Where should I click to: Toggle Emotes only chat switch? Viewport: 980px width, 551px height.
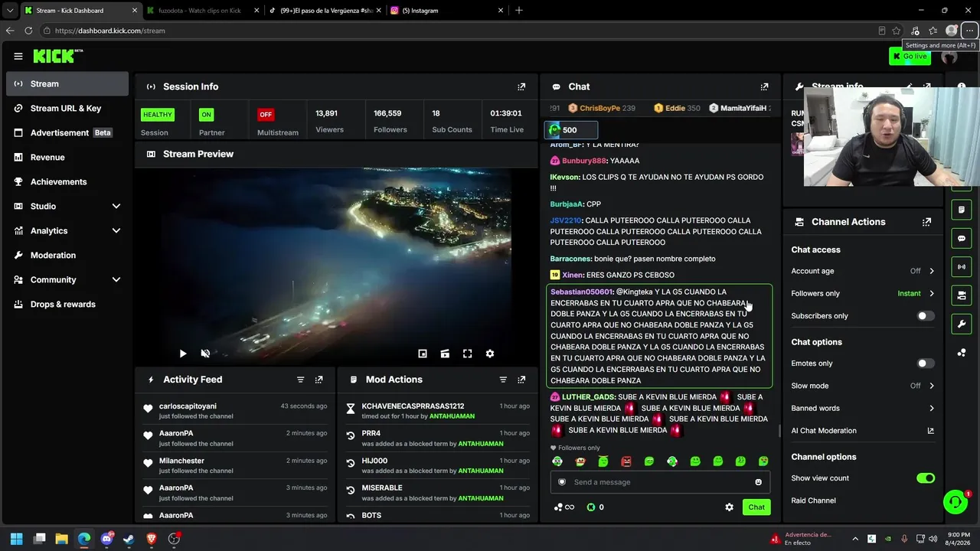click(x=926, y=364)
